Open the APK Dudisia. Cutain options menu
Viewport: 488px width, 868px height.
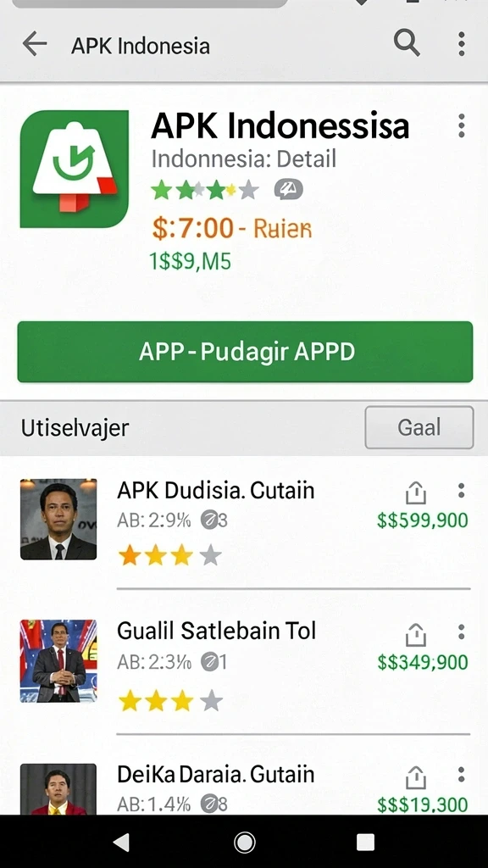[461, 491]
